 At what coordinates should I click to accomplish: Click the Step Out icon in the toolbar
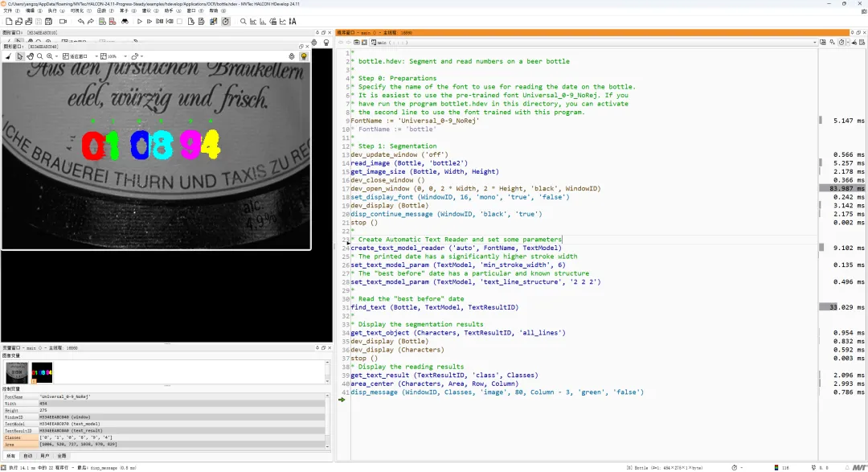[170, 22]
